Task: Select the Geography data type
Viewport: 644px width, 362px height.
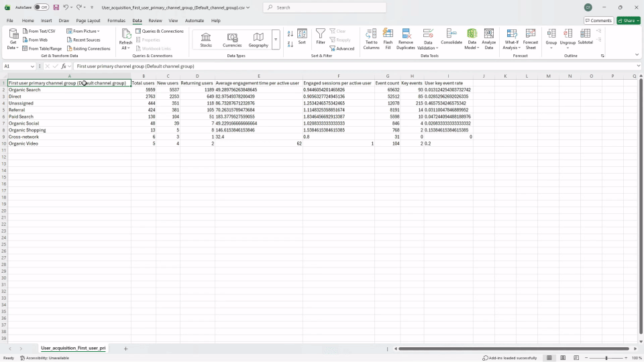Action: coord(258,40)
